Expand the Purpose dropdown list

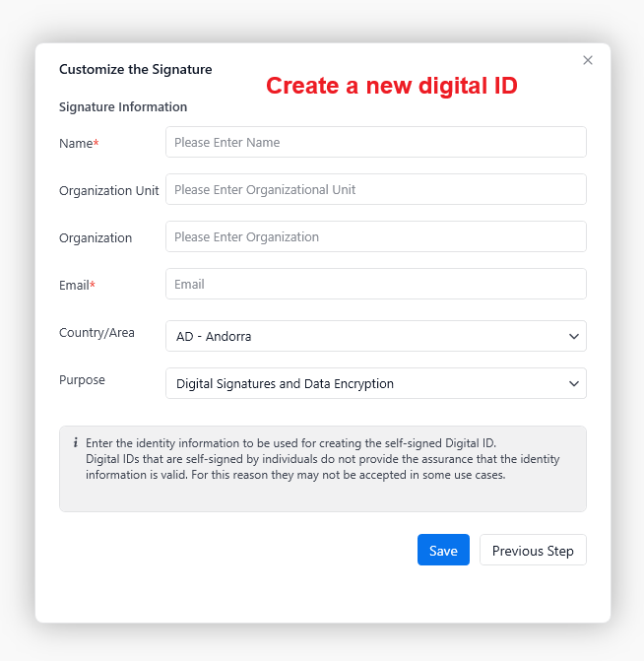375,383
